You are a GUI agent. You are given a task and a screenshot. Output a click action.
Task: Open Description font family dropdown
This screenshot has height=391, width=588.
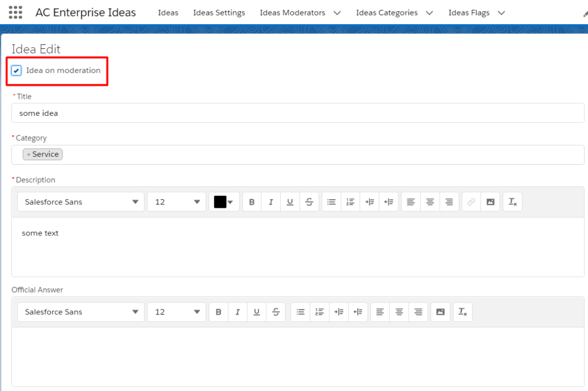click(x=80, y=202)
